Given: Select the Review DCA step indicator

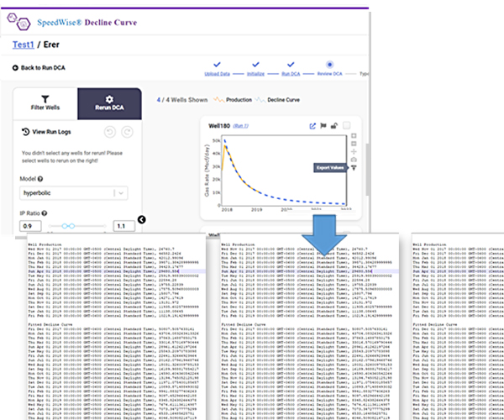Looking at the screenshot, I should click(329, 65).
